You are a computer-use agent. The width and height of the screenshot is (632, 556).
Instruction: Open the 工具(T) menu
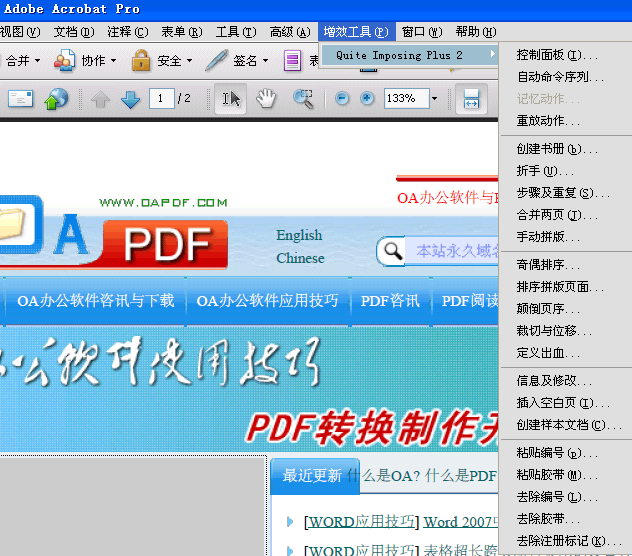click(236, 32)
